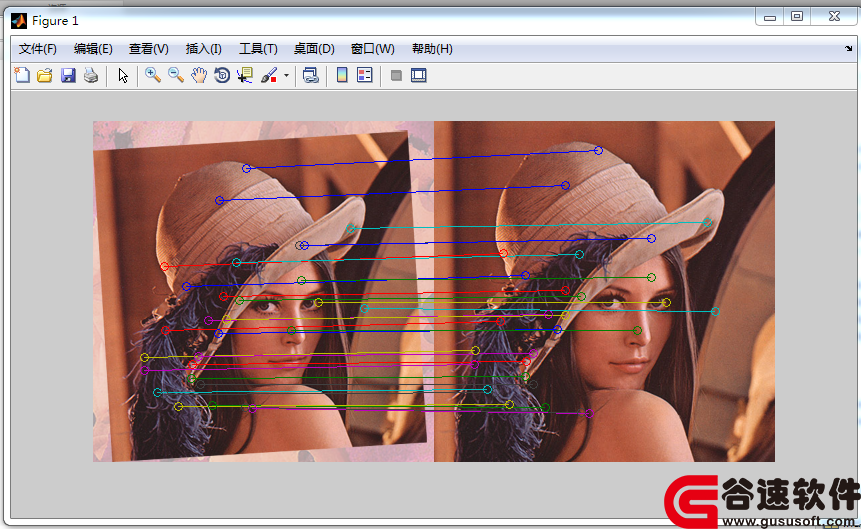This screenshot has width=861, height=529.
Task: Click the Show Plot Tools and dock icon
Action: (418, 75)
